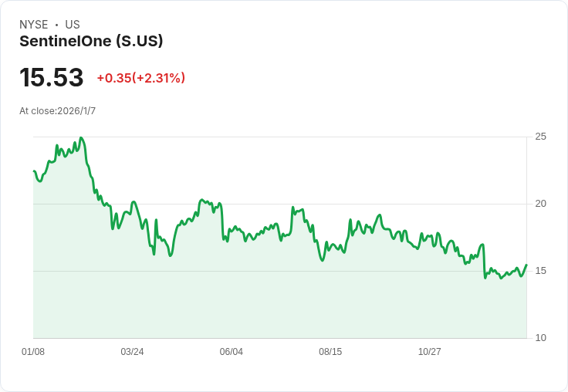
Task: Click the 15.53 current price
Action: (51, 78)
